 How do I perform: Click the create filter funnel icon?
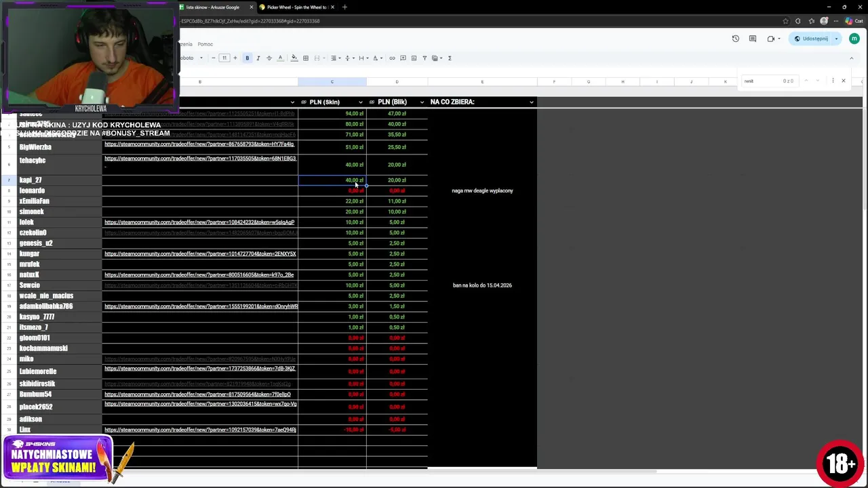pyautogui.click(x=425, y=58)
